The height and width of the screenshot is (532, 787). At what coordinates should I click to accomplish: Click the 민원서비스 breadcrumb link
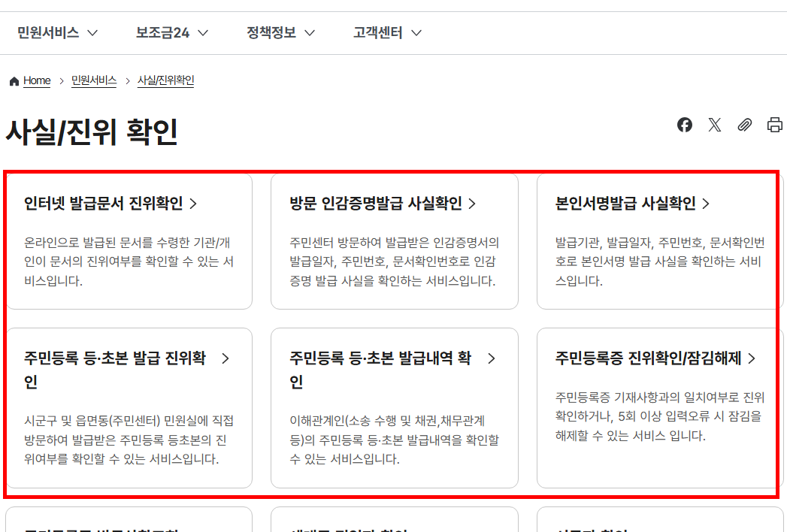[x=93, y=80]
